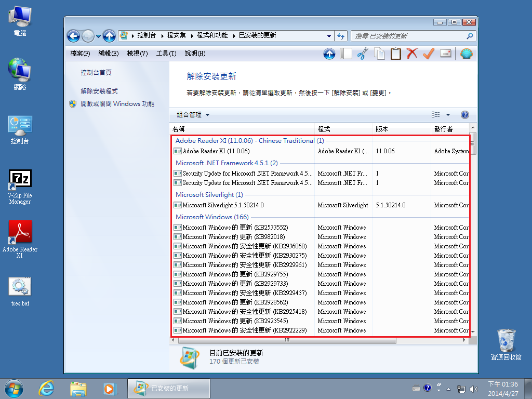Open the 檔案(F) menu

tap(81, 54)
